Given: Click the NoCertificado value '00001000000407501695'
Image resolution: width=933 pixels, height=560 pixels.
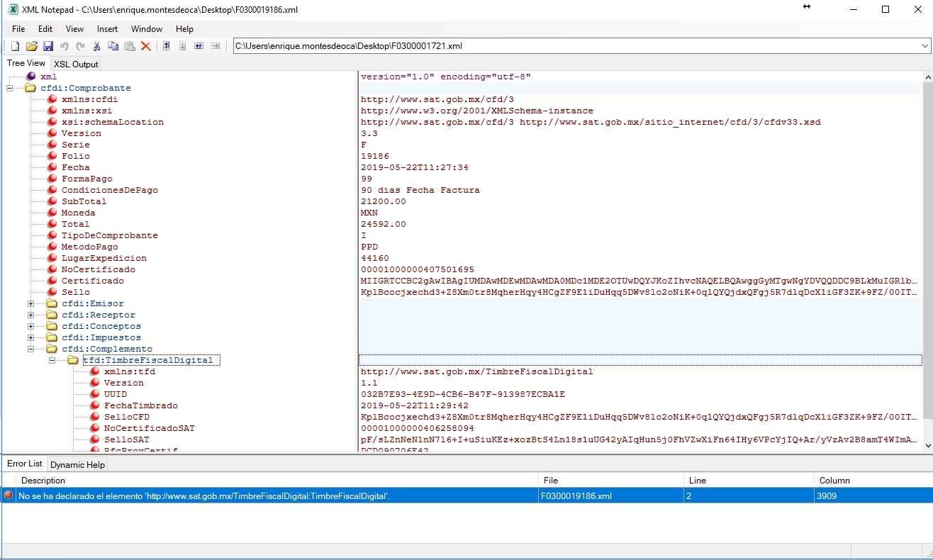Looking at the screenshot, I should [418, 269].
